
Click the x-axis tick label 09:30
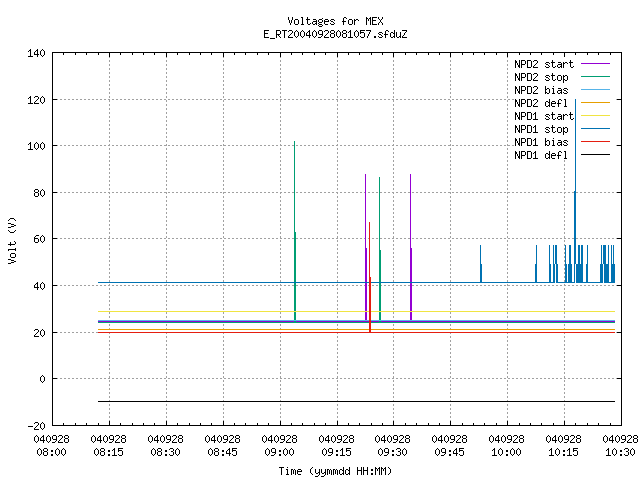[393, 452]
